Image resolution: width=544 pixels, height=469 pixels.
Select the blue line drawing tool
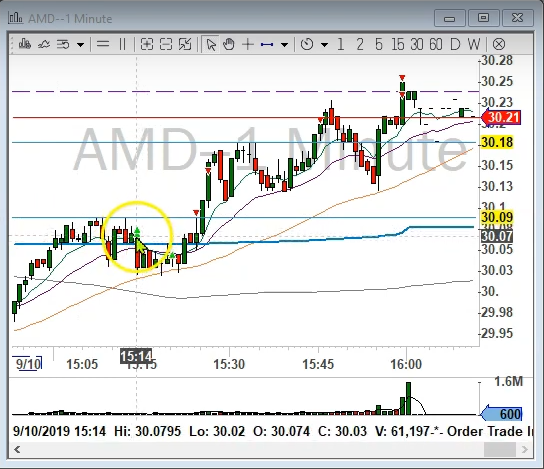click(x=267, y=44)
